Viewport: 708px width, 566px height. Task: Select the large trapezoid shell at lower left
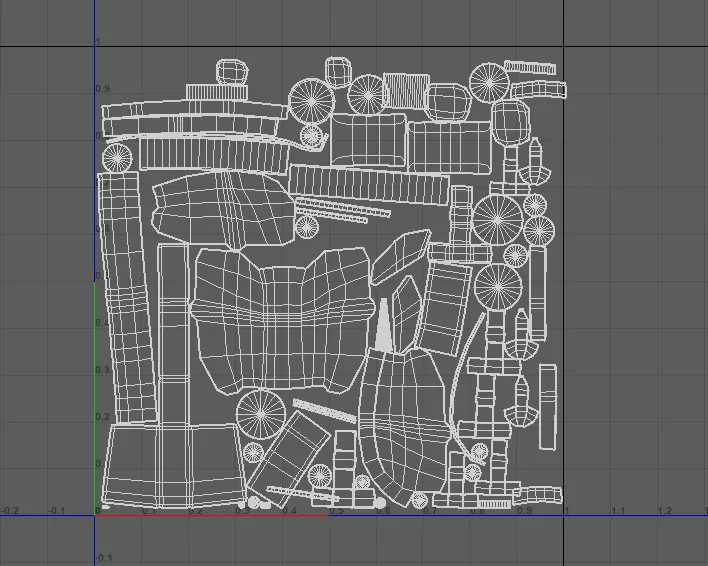(x=172, y=465)
